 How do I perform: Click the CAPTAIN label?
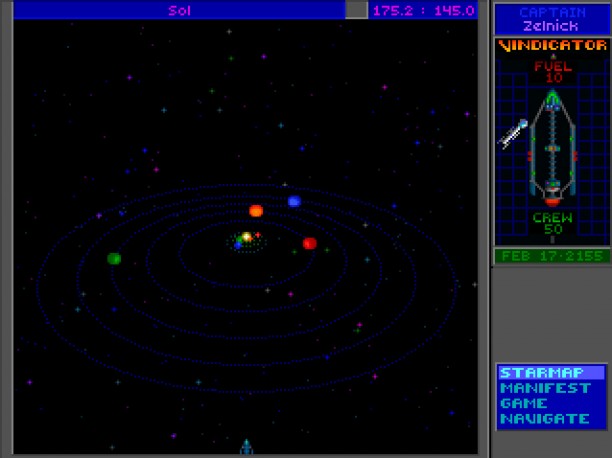point(552,12)
